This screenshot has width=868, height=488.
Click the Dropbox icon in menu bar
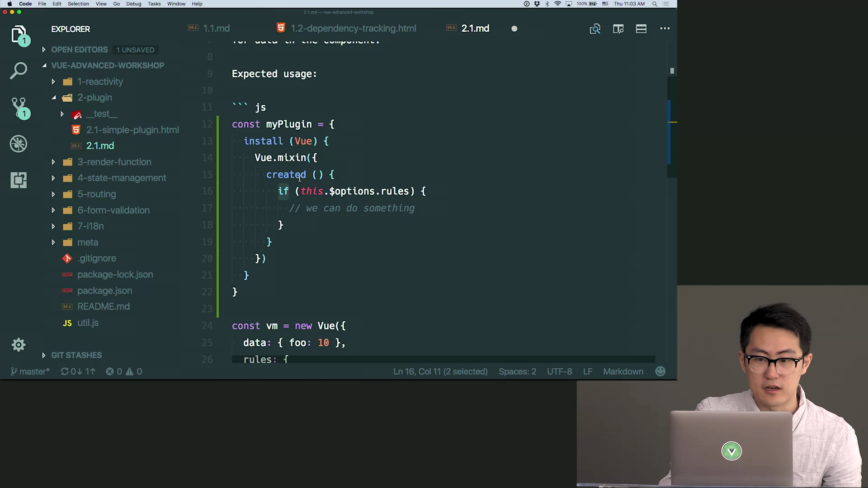[537, 4]
